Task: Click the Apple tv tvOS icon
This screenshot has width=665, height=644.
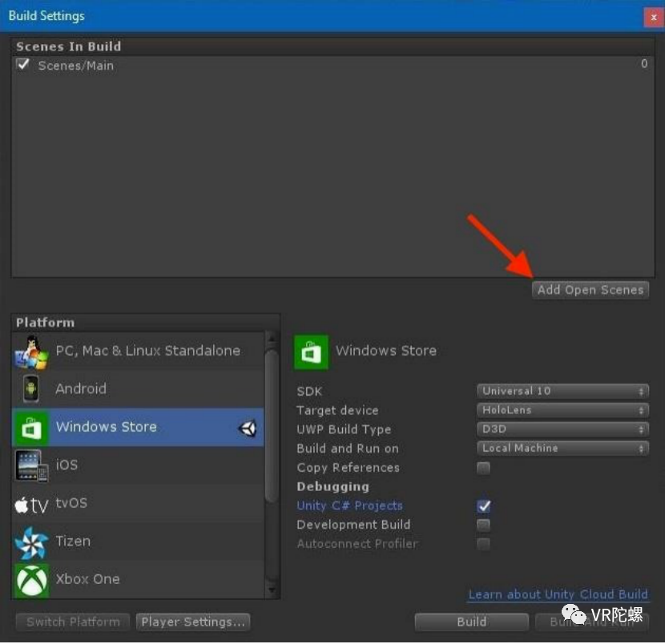Action: 31,505
